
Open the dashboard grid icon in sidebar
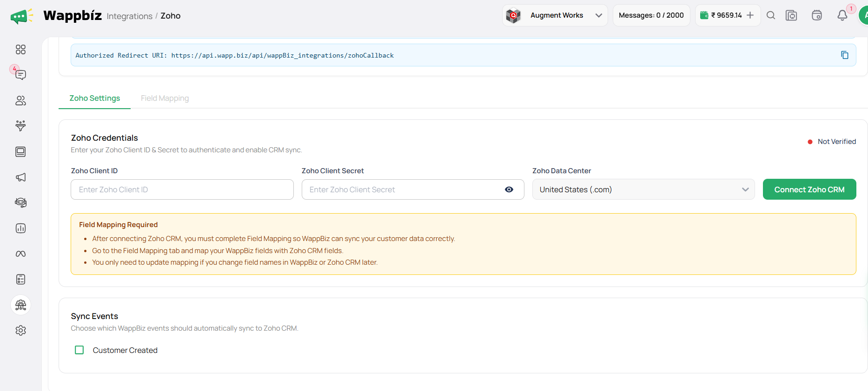click(20, 50)
